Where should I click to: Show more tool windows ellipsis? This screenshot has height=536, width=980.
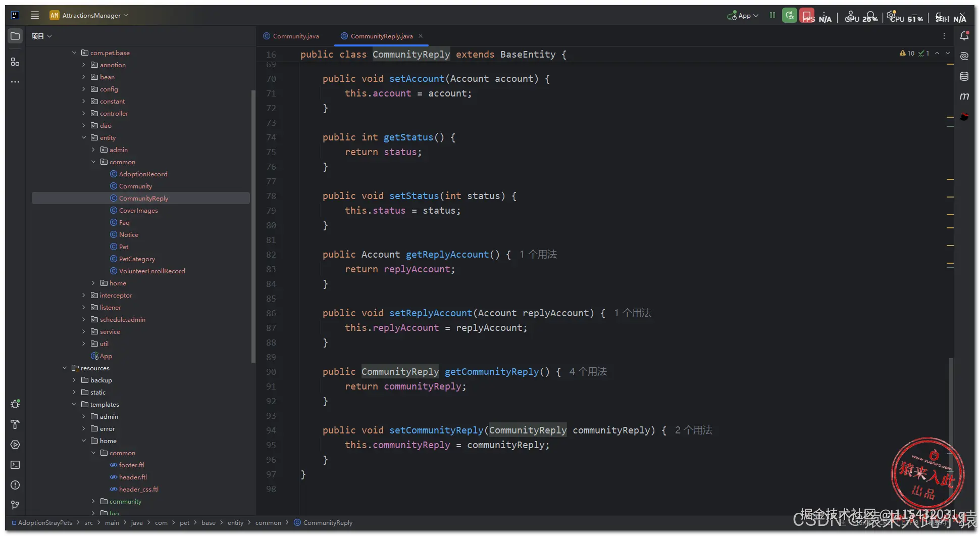coord(15,82)
